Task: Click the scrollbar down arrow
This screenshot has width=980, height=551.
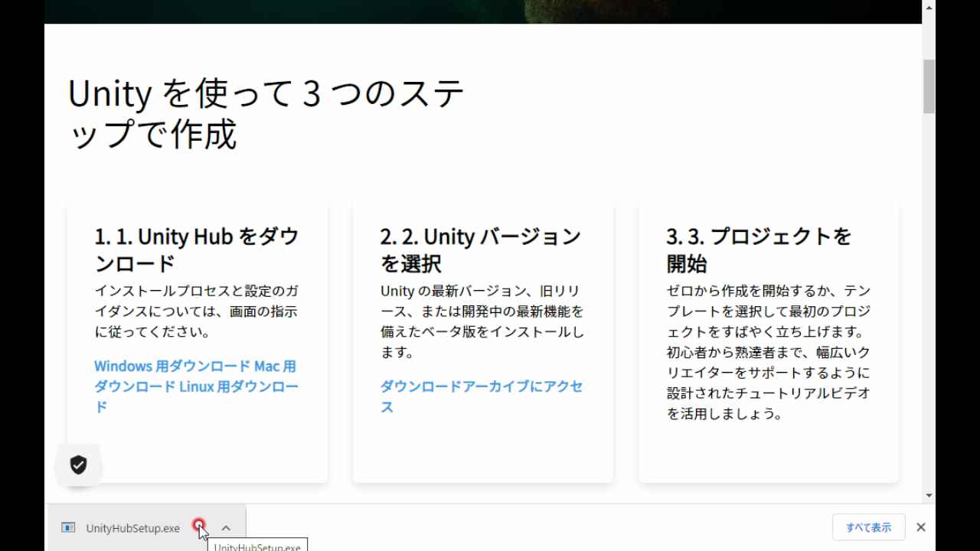Action: click(929, 495)
